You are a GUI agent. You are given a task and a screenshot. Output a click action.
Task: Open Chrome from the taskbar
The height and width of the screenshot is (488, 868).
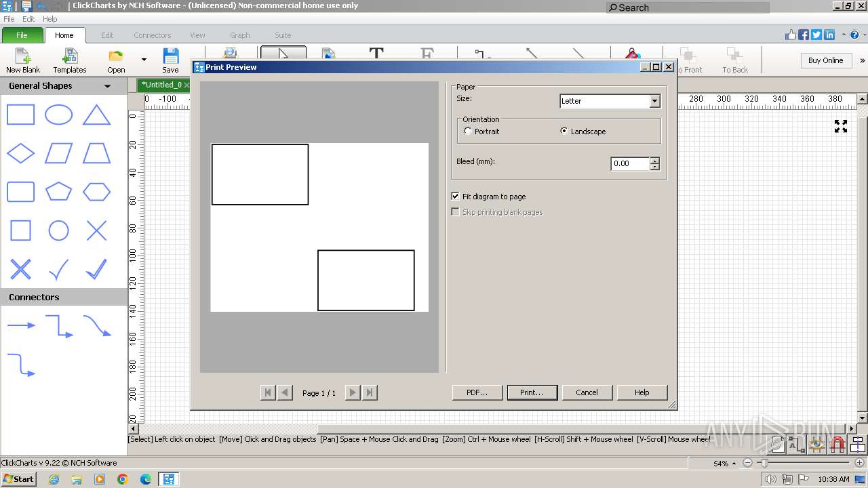[122, 479]
